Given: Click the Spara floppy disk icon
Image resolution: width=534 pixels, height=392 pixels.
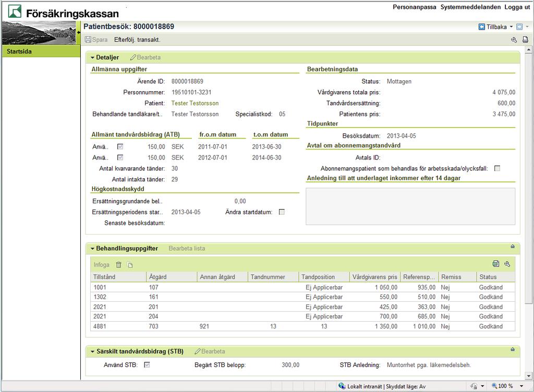Looking at the screenshot, I should click(88, 40).
